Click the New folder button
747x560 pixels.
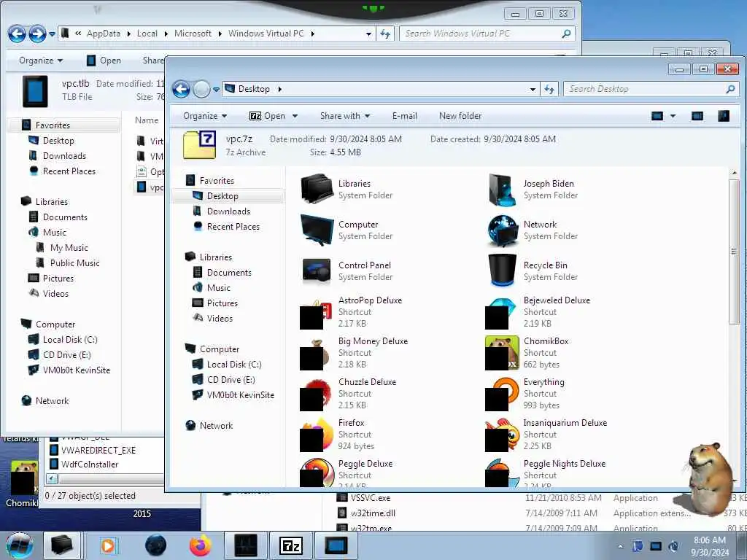tap(460, 116)
